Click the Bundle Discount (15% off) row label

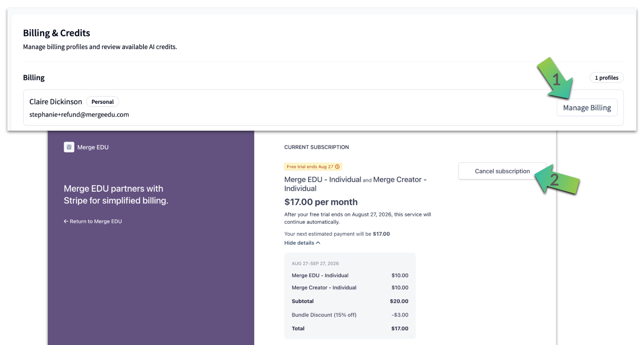[x=324, y=315]
